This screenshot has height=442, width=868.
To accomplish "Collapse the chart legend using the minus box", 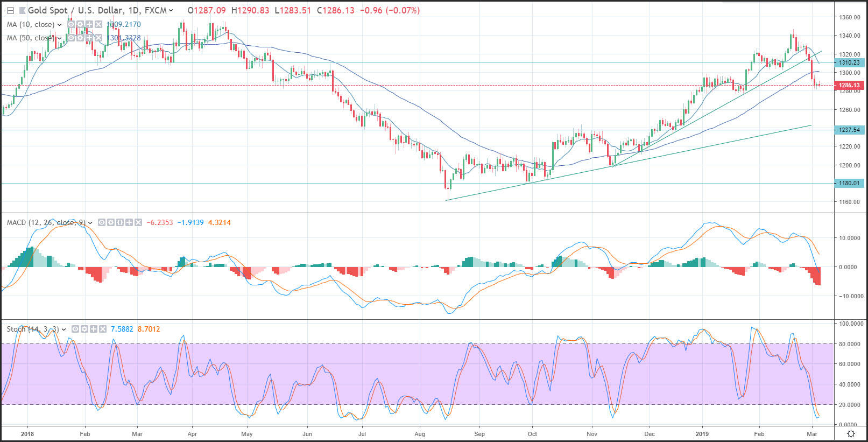I will [x=10, y=10].
